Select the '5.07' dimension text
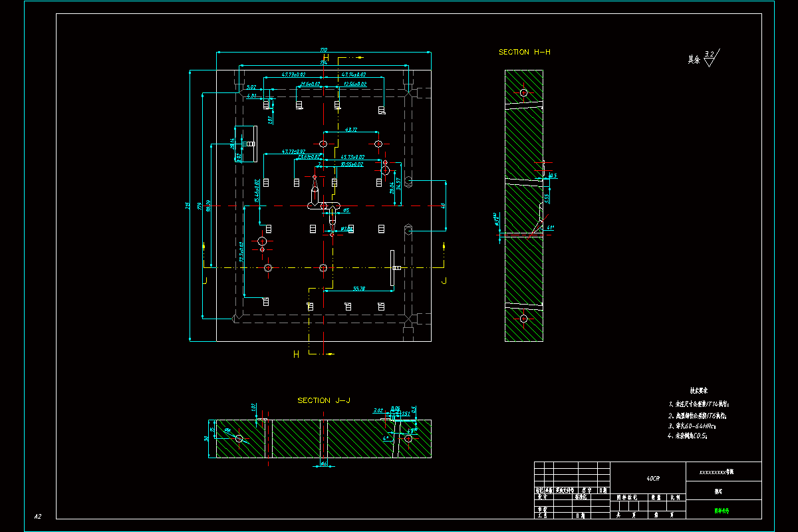The image size is (798, 532). click(x=251, y=87)
